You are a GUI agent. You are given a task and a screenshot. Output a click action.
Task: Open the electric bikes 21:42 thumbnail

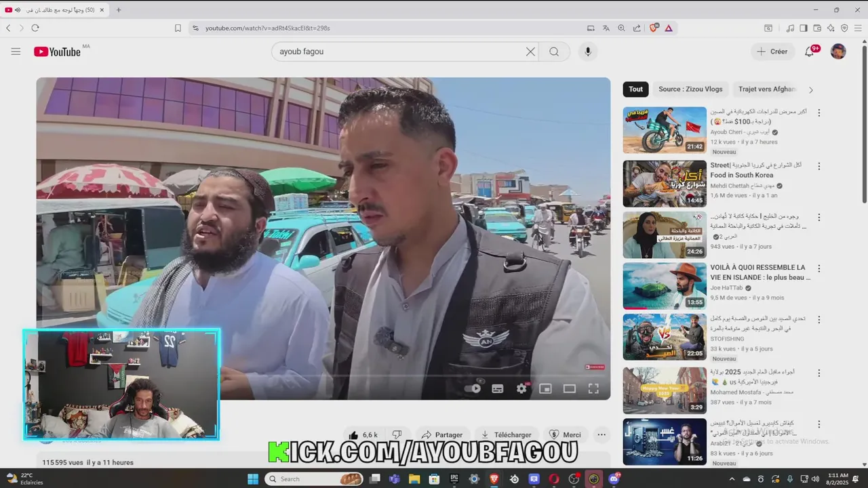pyautogui.click(x=665, y=129)
